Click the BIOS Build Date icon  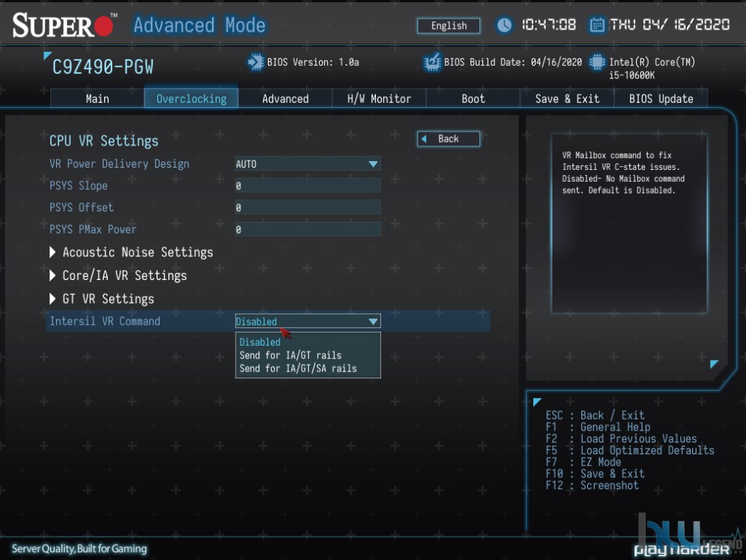click(x=432, y=62)
